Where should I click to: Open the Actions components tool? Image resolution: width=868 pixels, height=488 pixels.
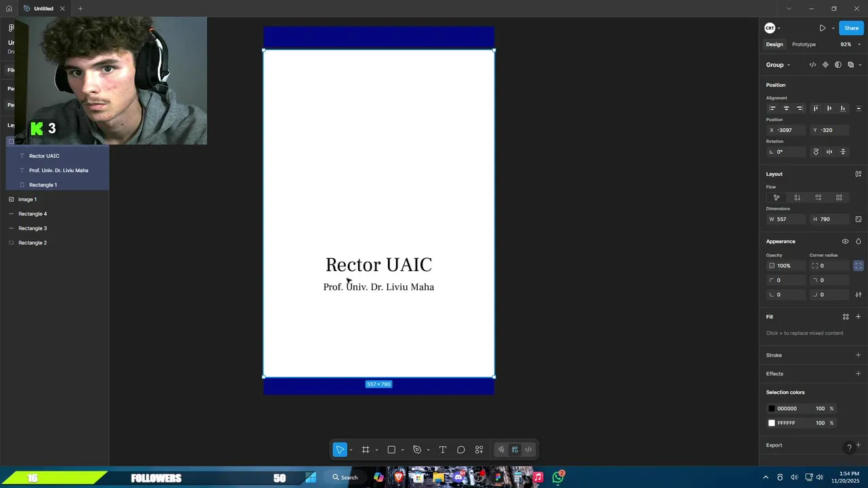point(479,449)
